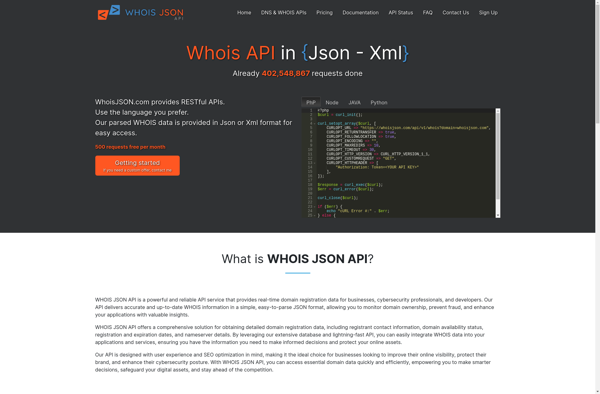Click the curl_init code line
This screenshot has height=394, width=600.
click(340, 115)
